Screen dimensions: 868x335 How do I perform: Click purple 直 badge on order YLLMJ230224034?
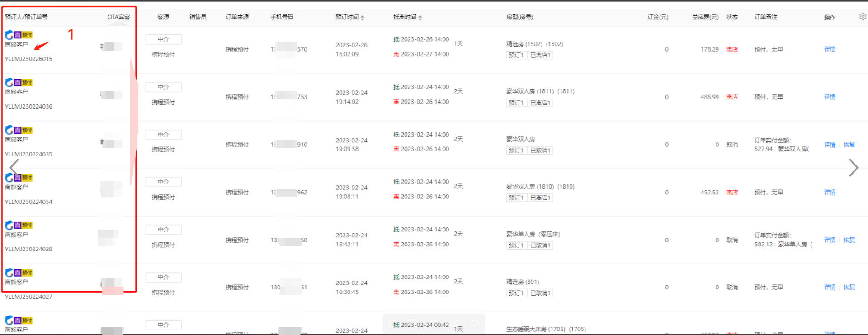pyautogui.click(x=18, y=178)
